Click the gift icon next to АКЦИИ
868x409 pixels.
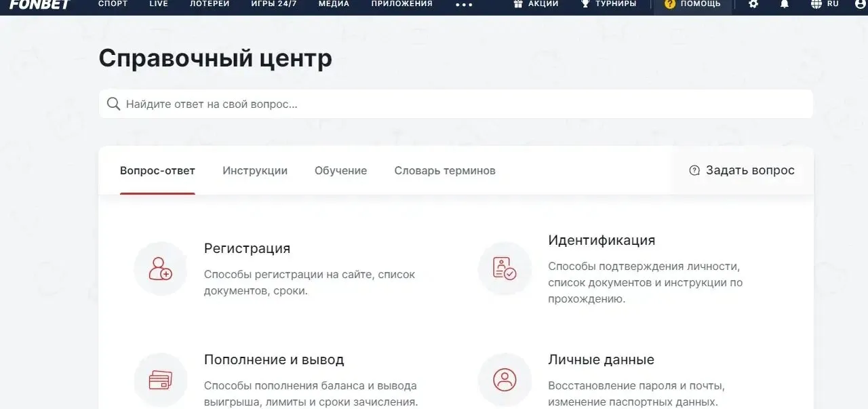pyautogui.click(x=519, y=5)
